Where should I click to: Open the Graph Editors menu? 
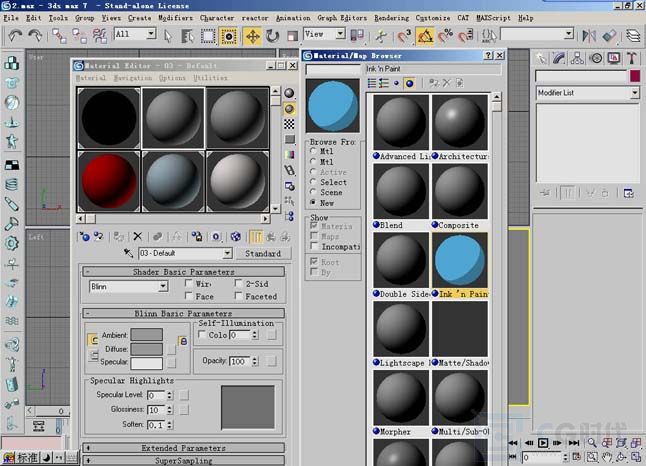[x=342, y=18]
